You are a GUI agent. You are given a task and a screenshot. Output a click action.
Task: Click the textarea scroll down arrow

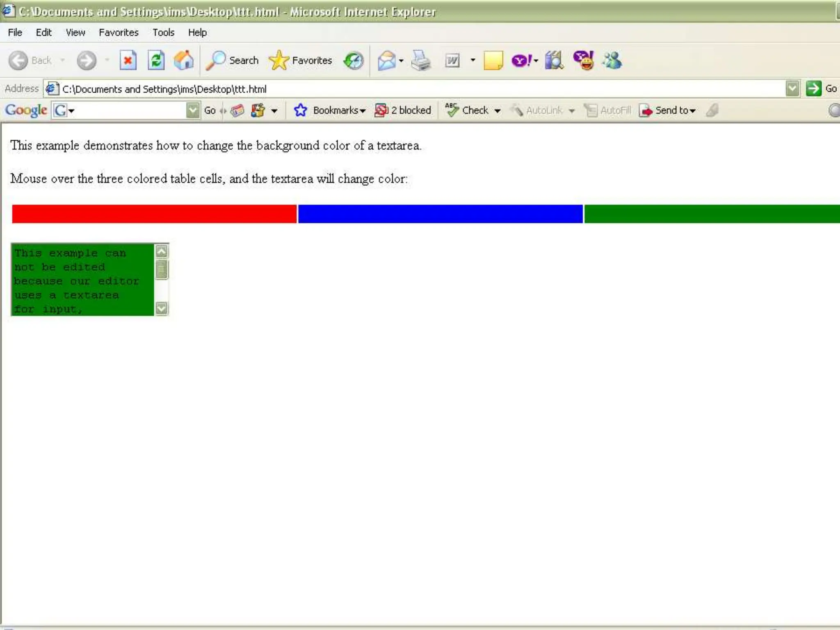point(162,308)
